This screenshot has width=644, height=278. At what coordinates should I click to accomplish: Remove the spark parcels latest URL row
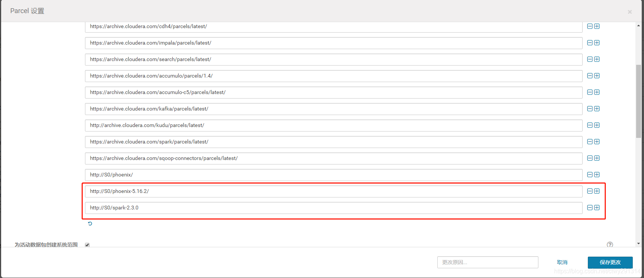tap(590, 142)
